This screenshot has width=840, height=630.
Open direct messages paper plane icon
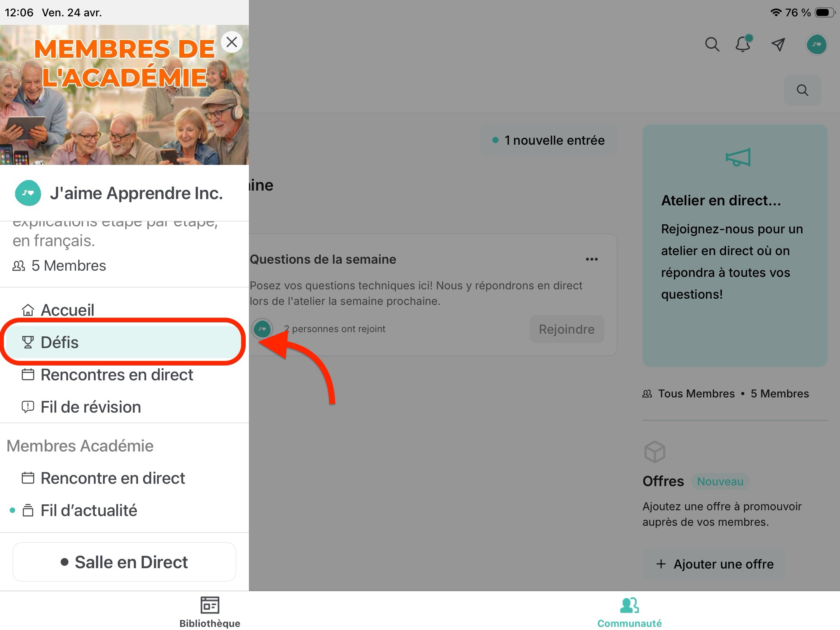[x=778, y=44]
